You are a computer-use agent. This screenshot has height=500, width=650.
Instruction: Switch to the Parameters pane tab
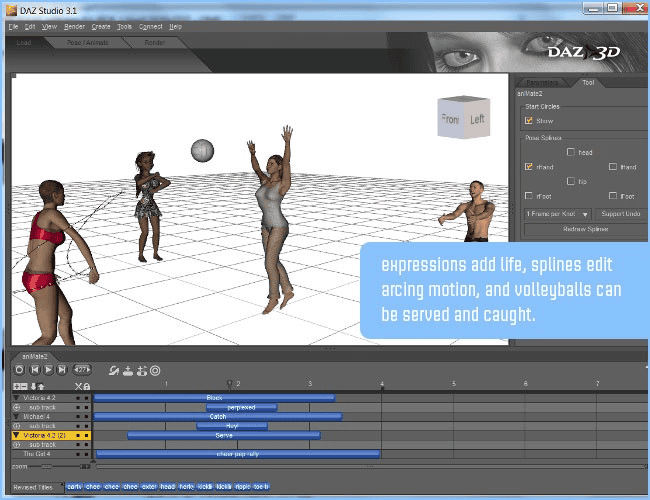pos(542,83)
